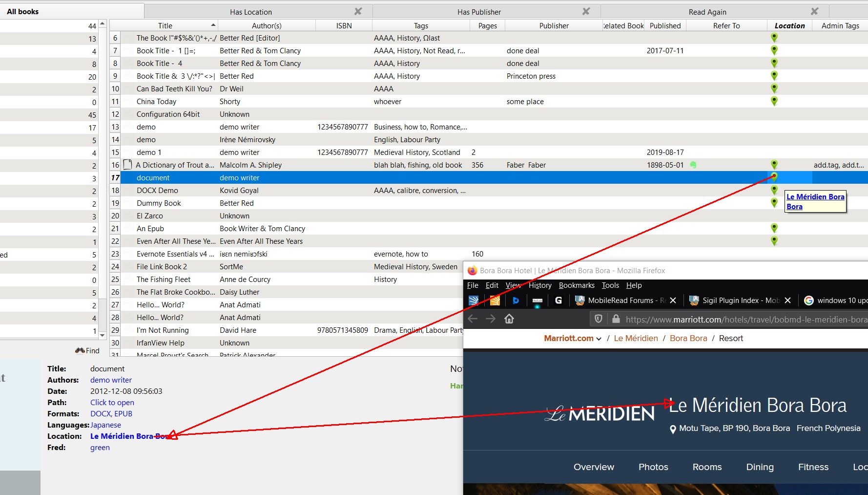Click the Bora Bora breadcrumb link
The width and height of the screenshot is (868, 495).
688,338
